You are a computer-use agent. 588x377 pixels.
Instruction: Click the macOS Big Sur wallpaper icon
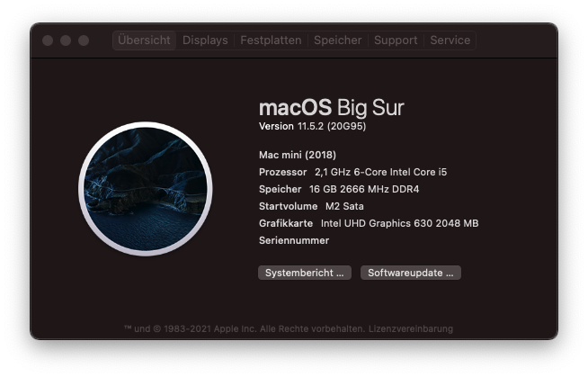point(146,189)
